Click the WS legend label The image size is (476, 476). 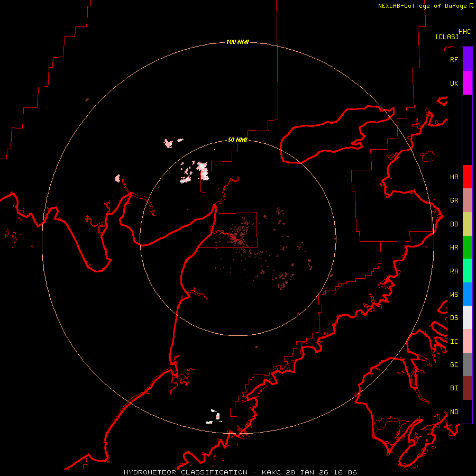click(454, 294)
